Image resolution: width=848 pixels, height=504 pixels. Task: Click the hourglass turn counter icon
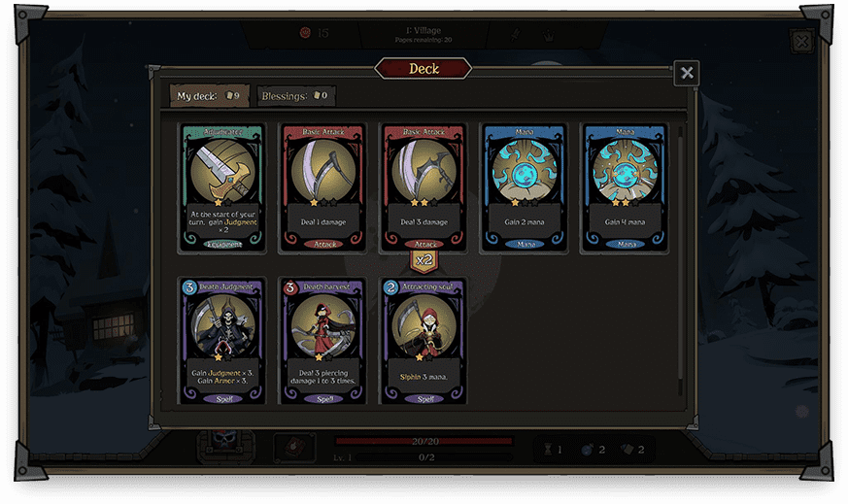548,450
